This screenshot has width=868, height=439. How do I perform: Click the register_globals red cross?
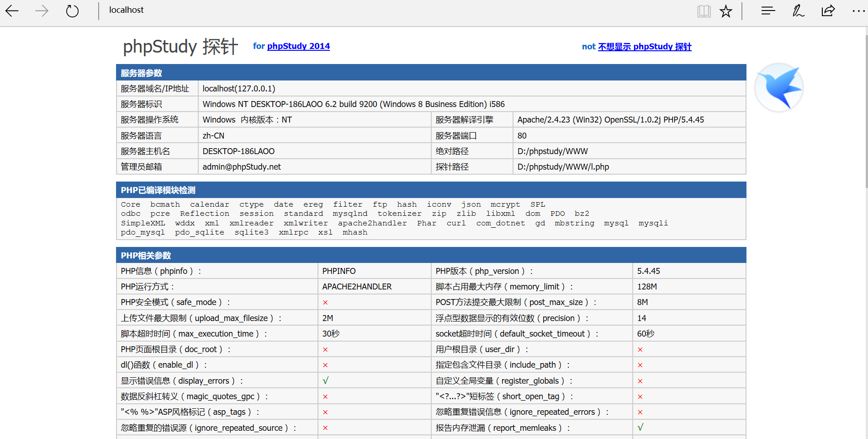(x=640, y=381)
